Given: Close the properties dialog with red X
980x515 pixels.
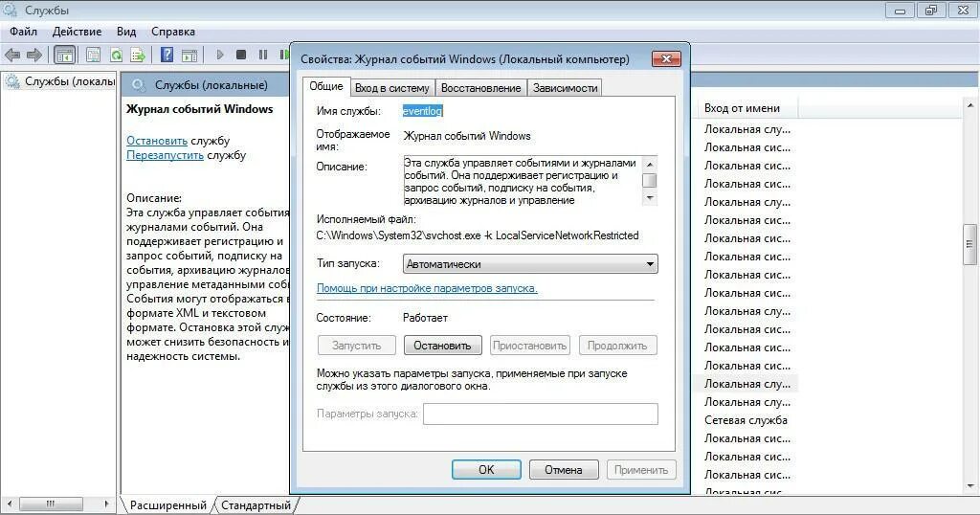Looking at the screenshot, I should coord(666,58).
